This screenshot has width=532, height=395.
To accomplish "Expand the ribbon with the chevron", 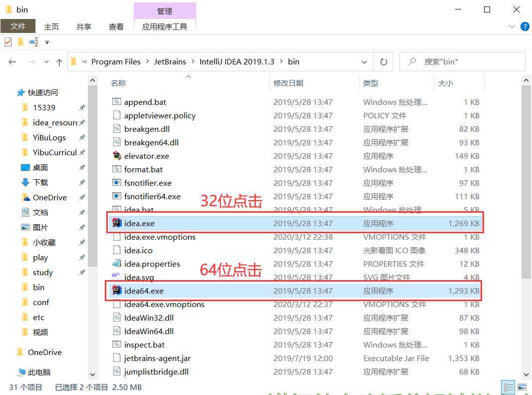I will tap(512, 26).
